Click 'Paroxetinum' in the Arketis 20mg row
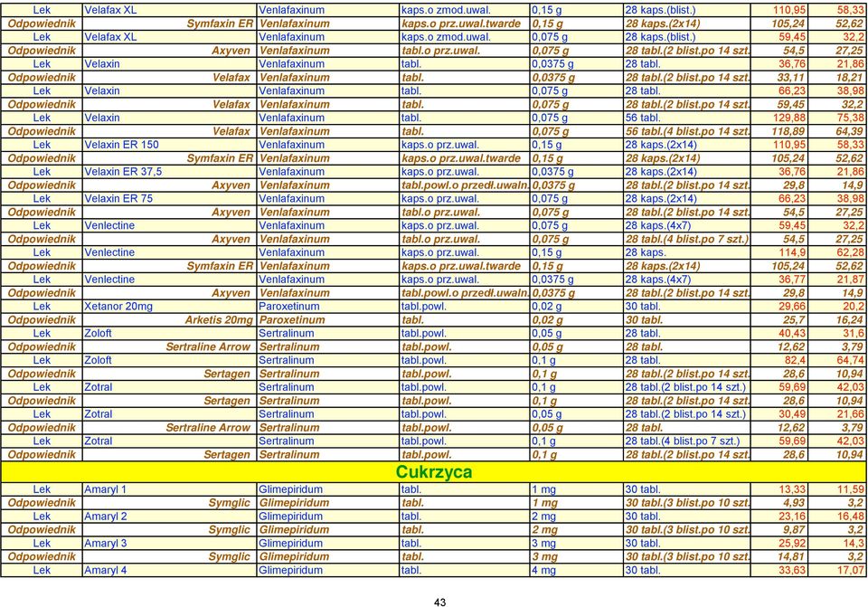The height and width of the screenshot is (607, 868). click(x=292, y=320)
